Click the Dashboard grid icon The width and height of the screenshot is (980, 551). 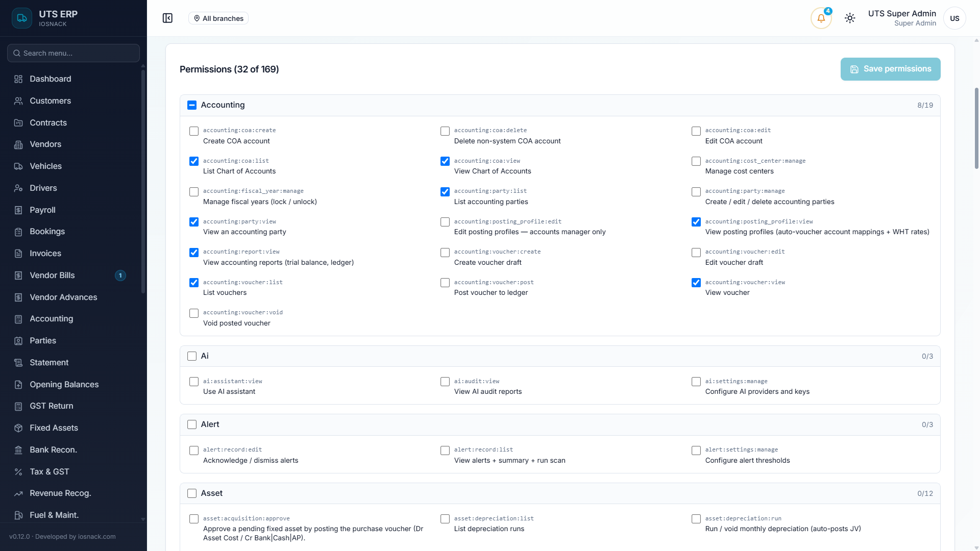coord(18,79)
